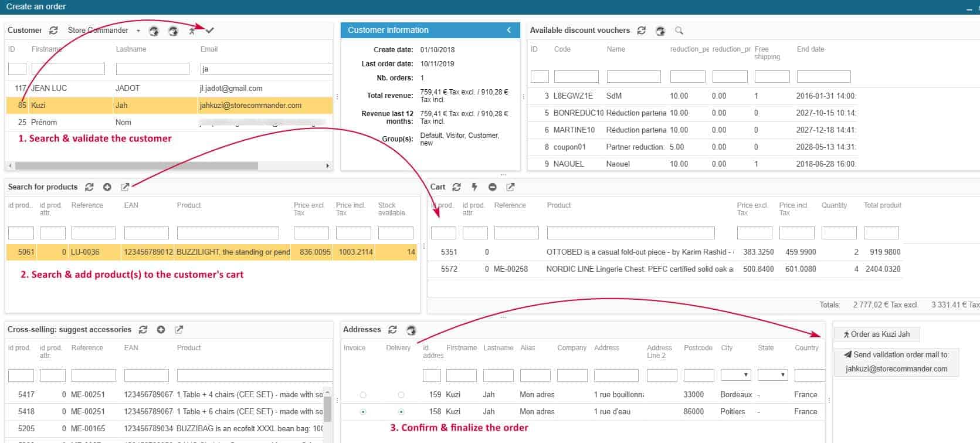980x443 pixels.
Task: Select Delivery radio for address 159
Action: [401, 395]
